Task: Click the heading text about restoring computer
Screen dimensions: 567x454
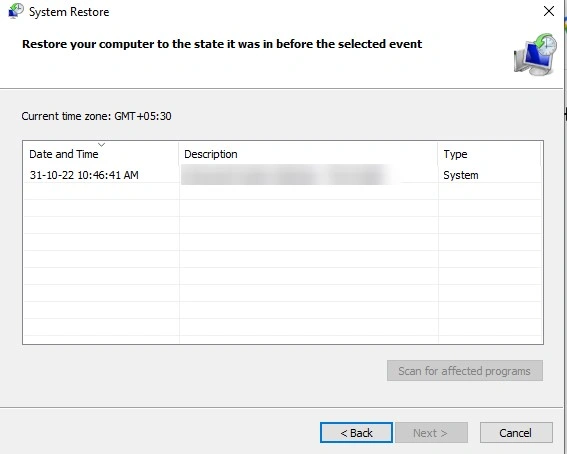Action: pyautogui.click(x=222, y=44)
